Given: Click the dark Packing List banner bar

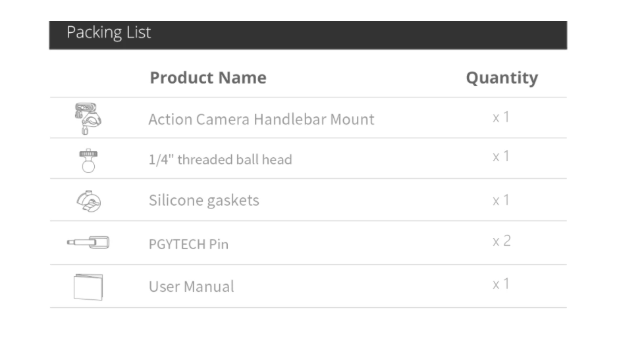Looking at the screenshot, I should [308, 36].
